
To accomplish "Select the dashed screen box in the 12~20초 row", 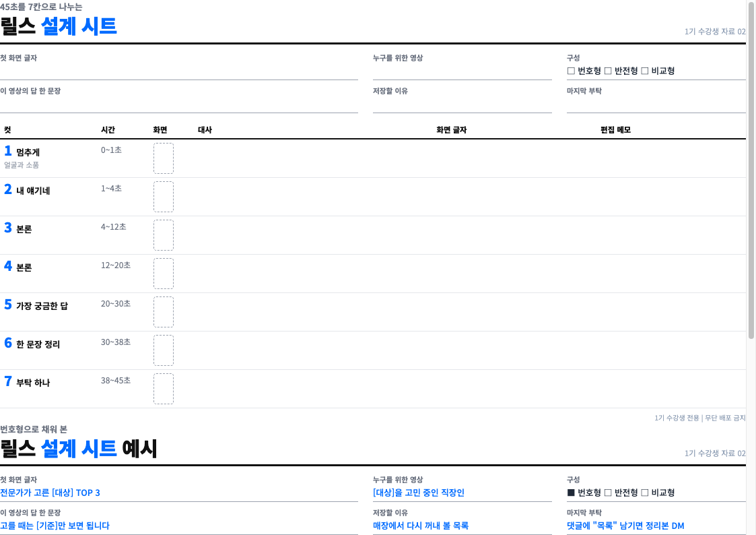I will tap(164, 274).
